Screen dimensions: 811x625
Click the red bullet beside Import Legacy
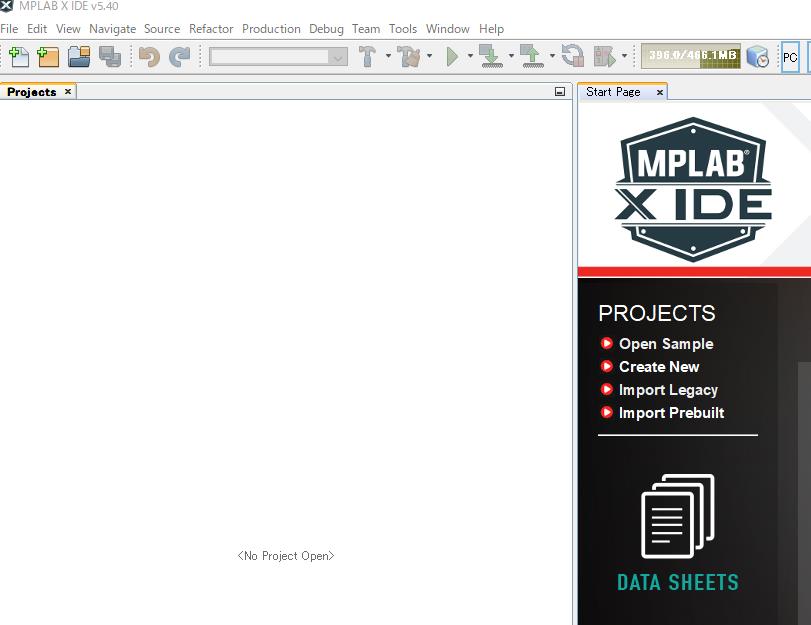(606, 389)
